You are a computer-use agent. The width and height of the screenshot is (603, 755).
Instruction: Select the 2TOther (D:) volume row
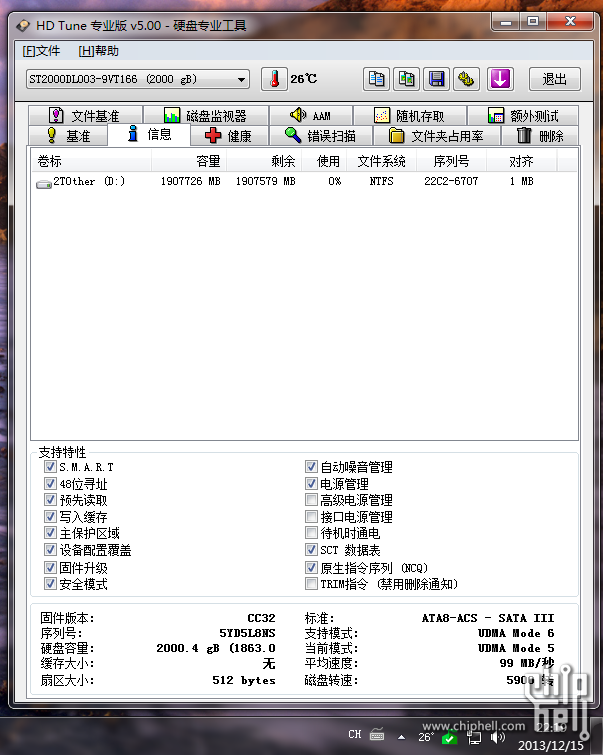pyautogui.click(x=304, y=182)
